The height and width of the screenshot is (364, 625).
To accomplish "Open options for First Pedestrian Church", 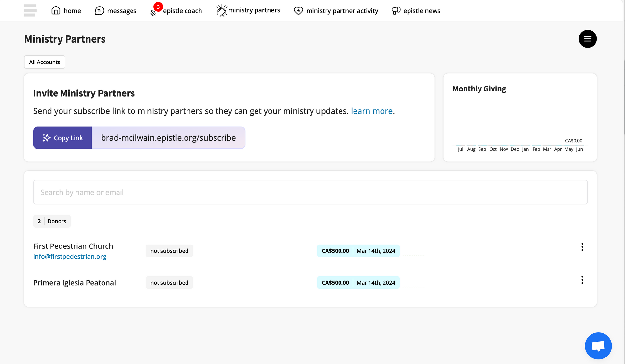I will [x=582, y=247].
